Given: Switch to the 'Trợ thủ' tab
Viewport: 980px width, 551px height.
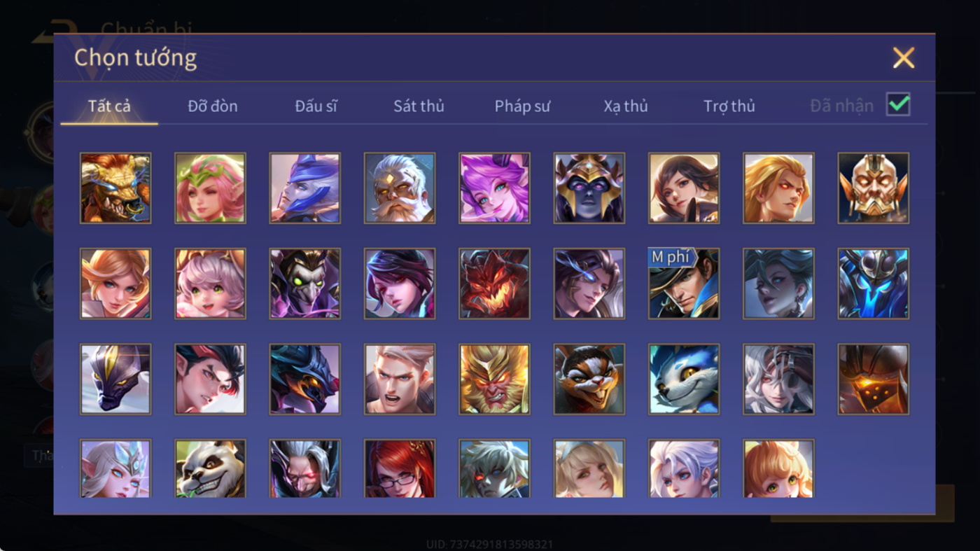Looking at the screenshot, I should coord(729,106).
